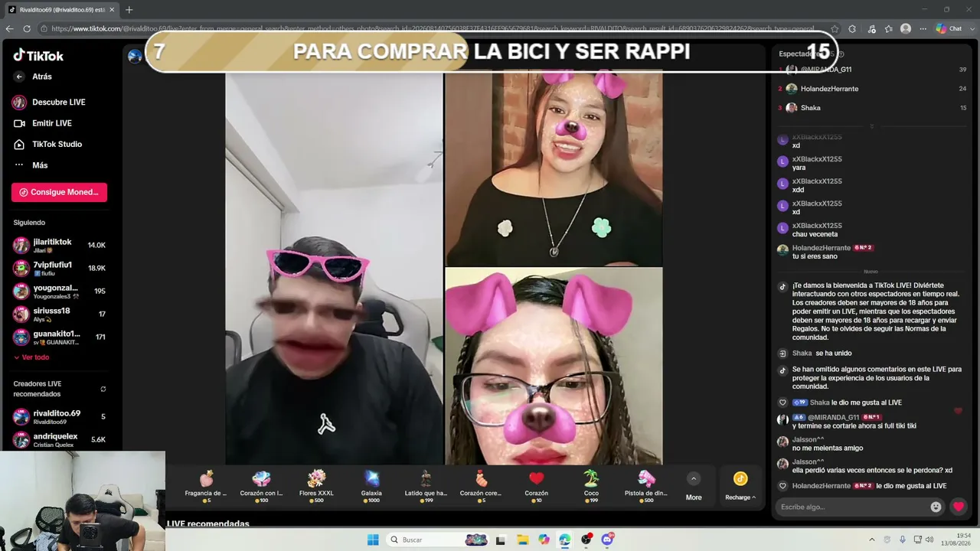Expand the Ver todo following list
Image resolution: width=980 pixels, height=551 pixels.
(x=31, y=357)
